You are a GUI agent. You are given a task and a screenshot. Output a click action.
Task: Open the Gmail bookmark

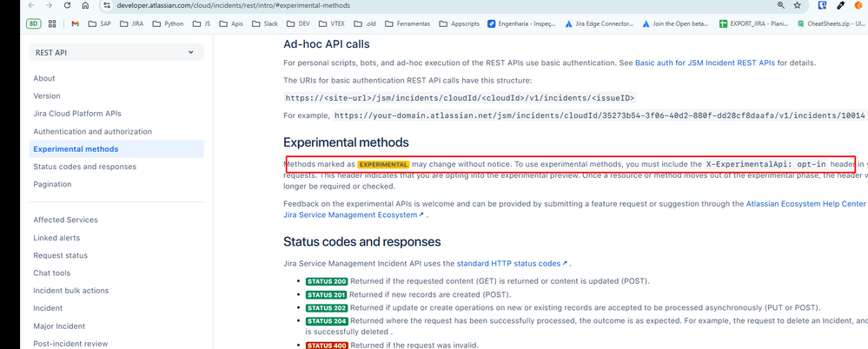[76, 23]
